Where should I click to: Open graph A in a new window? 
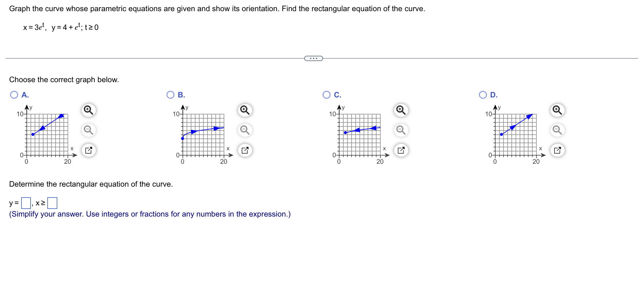pos(88,150)
